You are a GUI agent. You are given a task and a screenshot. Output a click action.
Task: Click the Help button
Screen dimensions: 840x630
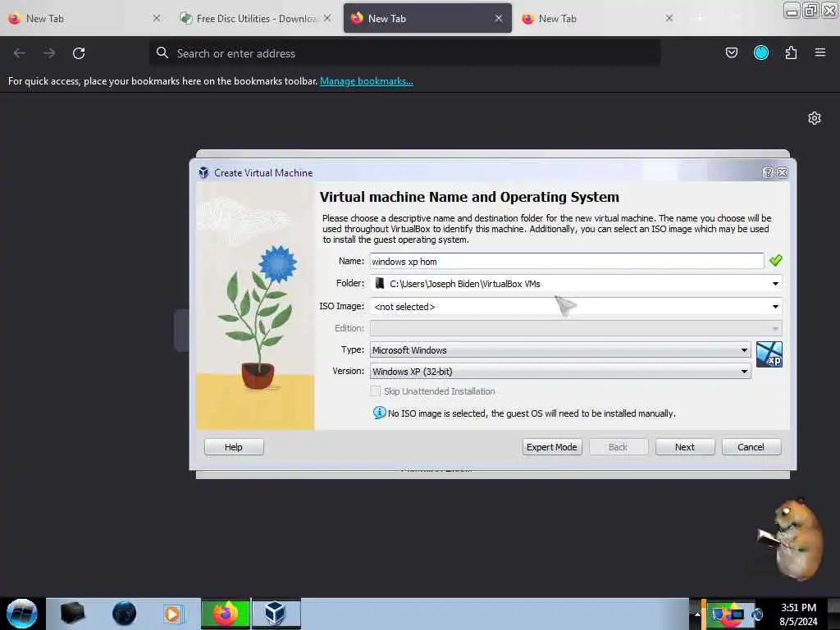click(x=234, y=447)
